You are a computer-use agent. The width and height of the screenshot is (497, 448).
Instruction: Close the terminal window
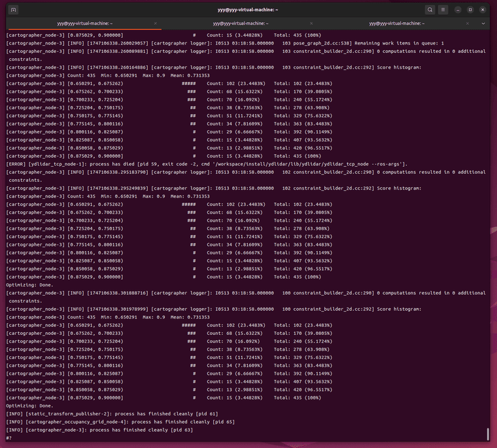483,10
